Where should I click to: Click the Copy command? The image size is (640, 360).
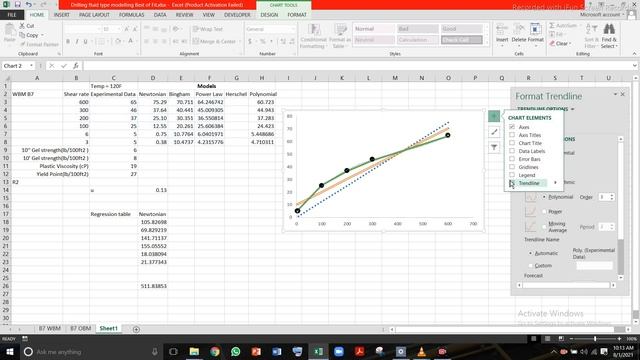(x=31, y=35)
